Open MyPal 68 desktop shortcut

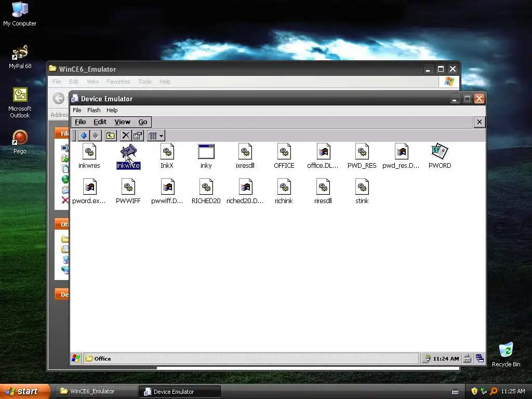(20, 57)
